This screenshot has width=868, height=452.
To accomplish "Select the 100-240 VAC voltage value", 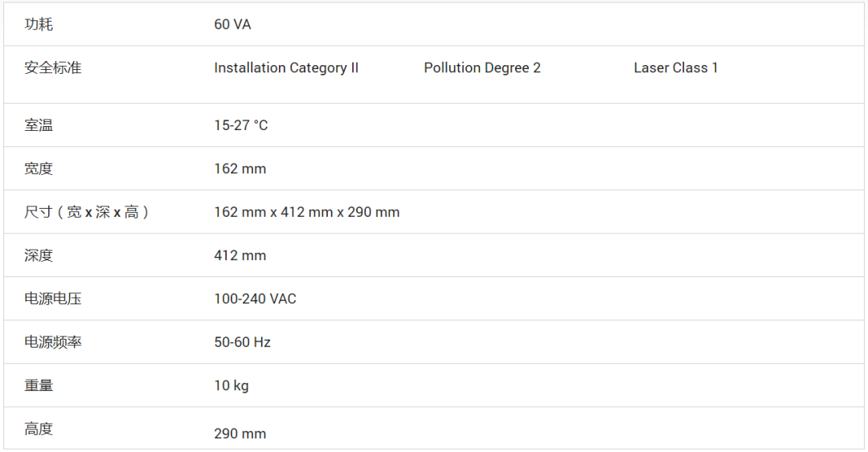I will (255, 299).
